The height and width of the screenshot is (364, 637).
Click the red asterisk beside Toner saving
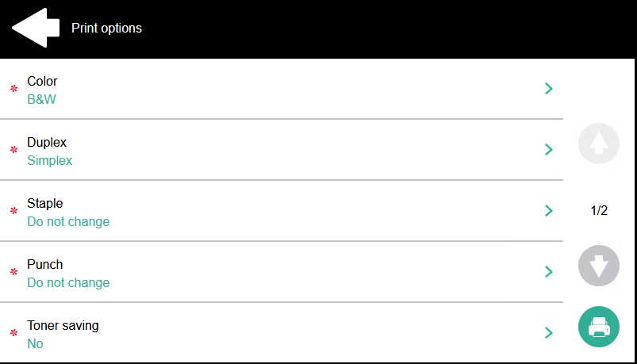13,334
